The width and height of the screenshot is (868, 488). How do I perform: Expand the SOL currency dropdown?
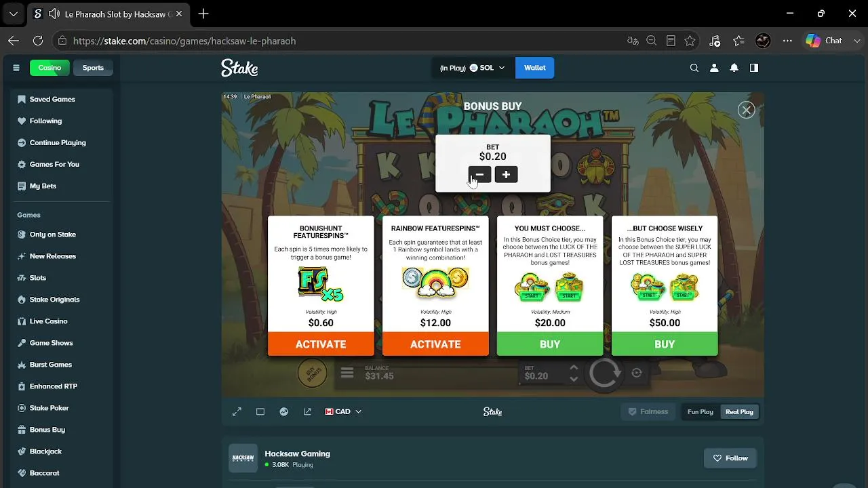[473, 68]
